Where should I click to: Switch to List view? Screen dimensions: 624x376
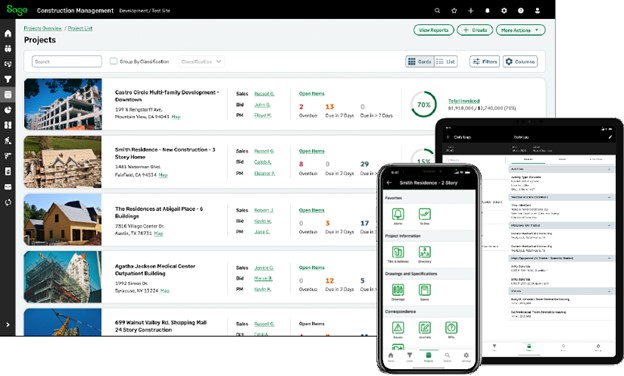(x=446, y=62)
